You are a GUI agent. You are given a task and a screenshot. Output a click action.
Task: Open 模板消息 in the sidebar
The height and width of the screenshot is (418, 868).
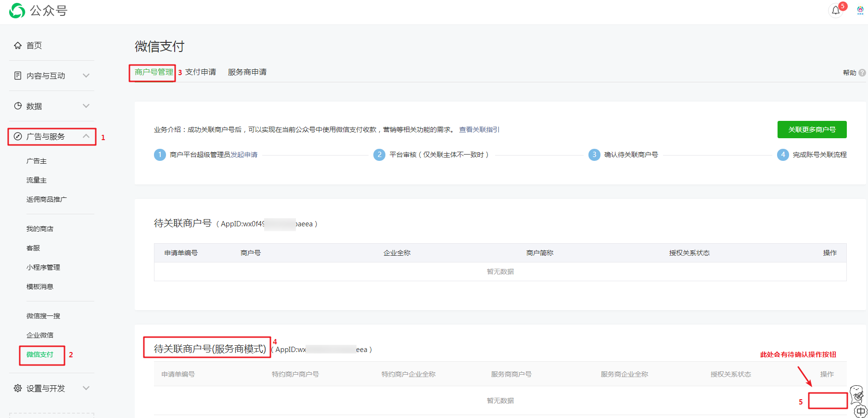click(x=40, y=287)
